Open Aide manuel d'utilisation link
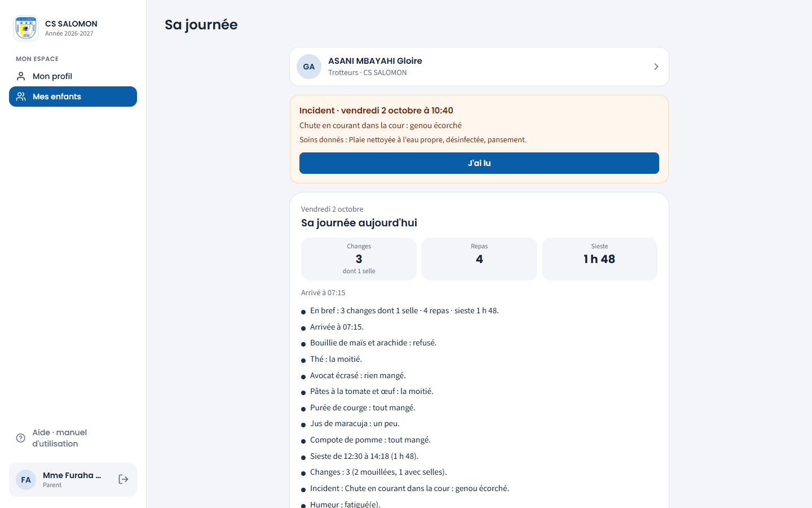 [x=73, y=438]
